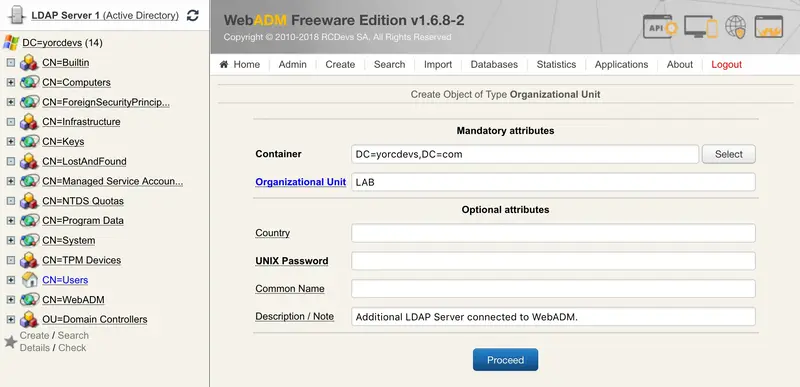Expand the CN=WebADM tree node
Image resolution: width=800 pixels, height=387 pixels.
click(10, 299)
